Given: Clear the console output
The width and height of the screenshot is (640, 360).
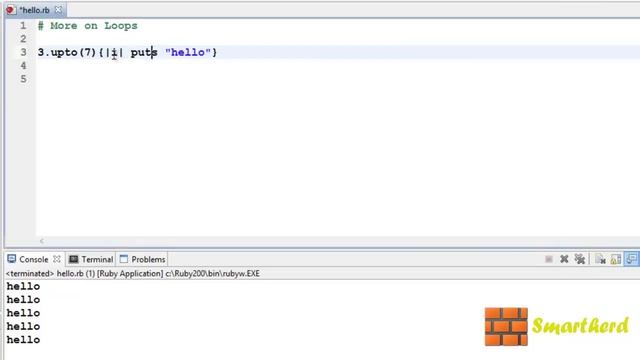Looking at the screenshot, I should [600, 259].
